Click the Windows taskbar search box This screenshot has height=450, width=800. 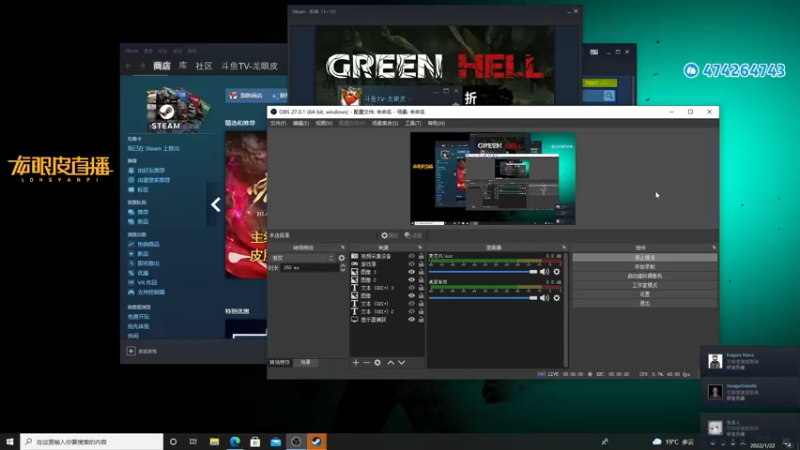[91, 441]
